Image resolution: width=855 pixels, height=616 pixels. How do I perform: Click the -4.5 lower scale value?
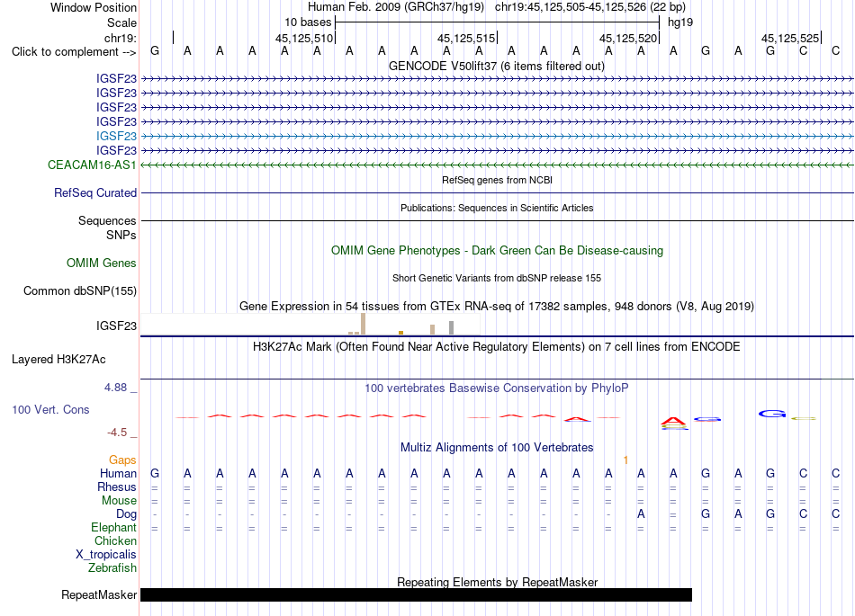117,433
